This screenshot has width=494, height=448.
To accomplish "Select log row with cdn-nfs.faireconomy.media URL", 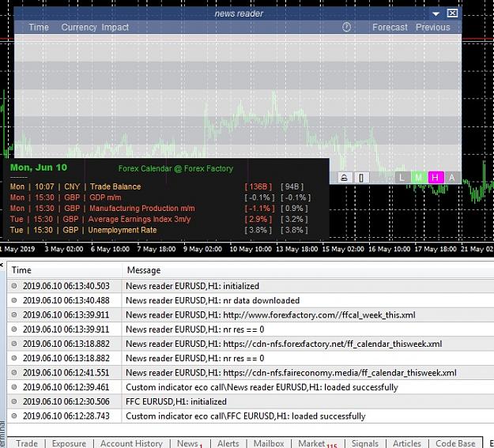I will point(251,373).
